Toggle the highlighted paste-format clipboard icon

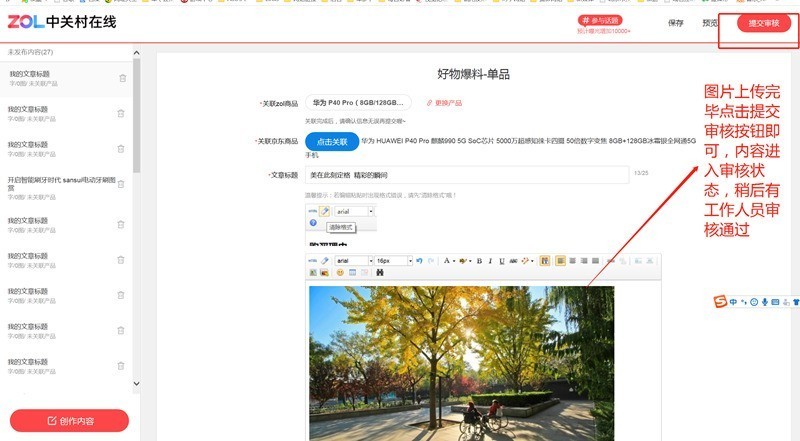[x=545, y=261]
